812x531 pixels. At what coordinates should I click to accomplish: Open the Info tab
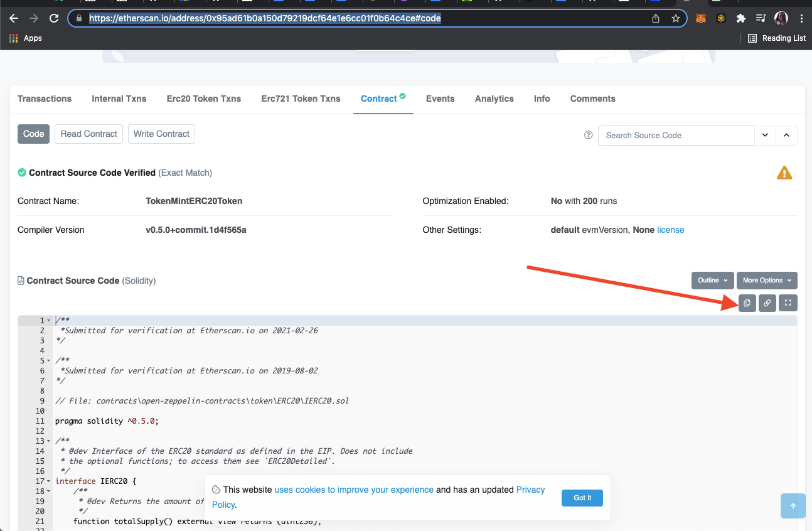click(x=542, y=99)
